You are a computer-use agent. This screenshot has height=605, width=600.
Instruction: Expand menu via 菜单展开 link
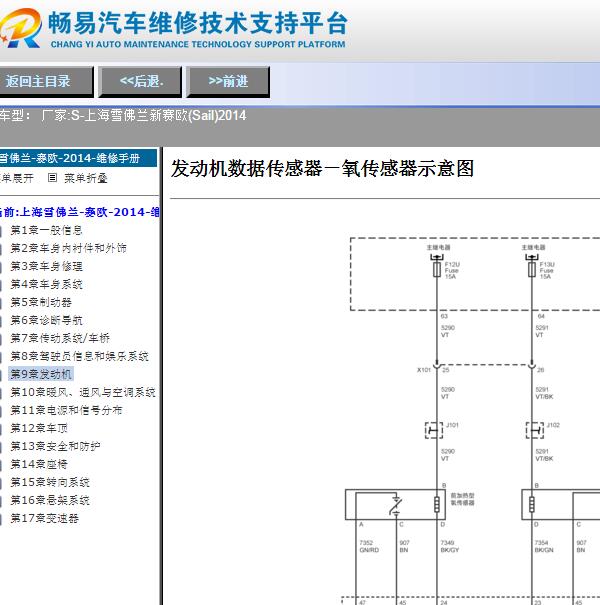17,178
